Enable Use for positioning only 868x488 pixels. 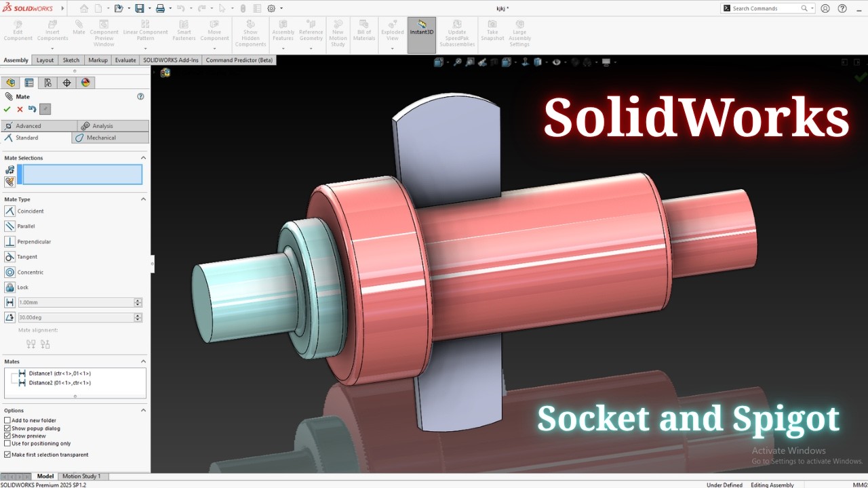(x=7, y=443)
